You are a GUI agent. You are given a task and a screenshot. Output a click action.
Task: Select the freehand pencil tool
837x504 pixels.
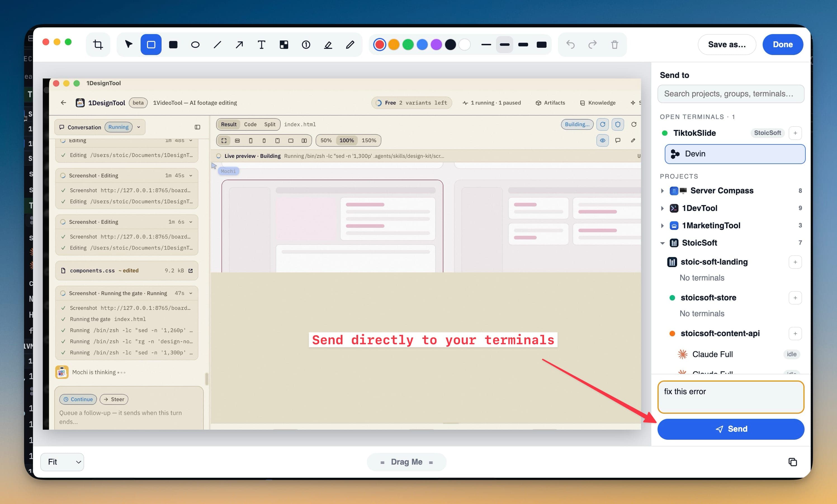tap(350, 44)
